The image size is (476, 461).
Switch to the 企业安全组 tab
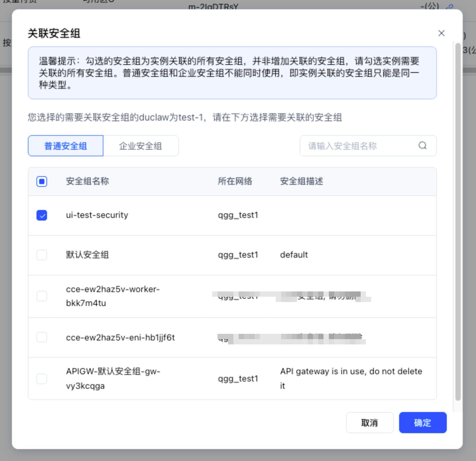(x=141, y=146)
